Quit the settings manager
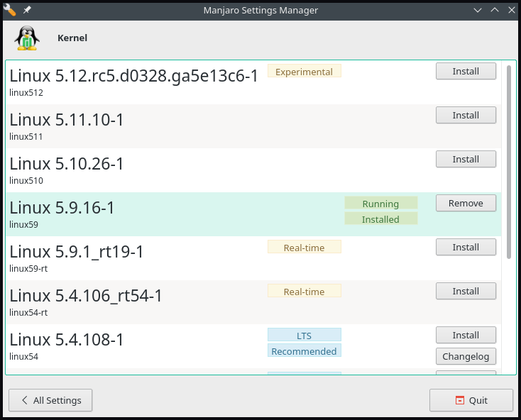 click(x=471, y=400)
